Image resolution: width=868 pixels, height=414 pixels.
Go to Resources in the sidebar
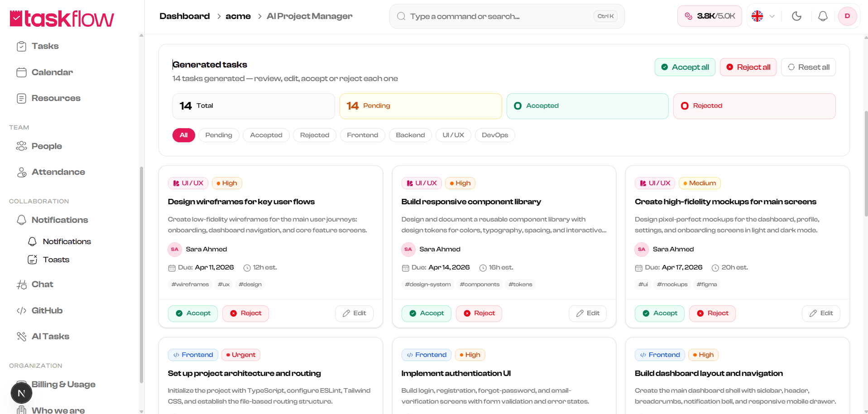[48, 98]
